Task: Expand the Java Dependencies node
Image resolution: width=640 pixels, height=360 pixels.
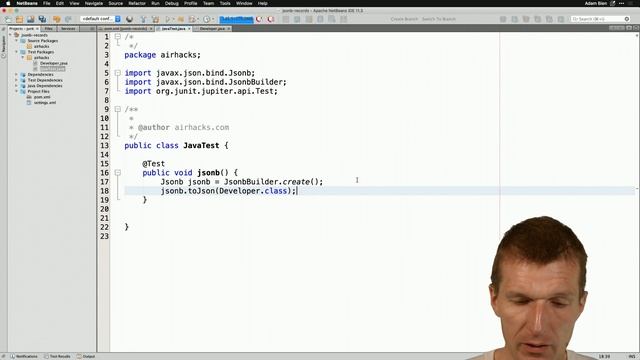Action: pos(17,86)
